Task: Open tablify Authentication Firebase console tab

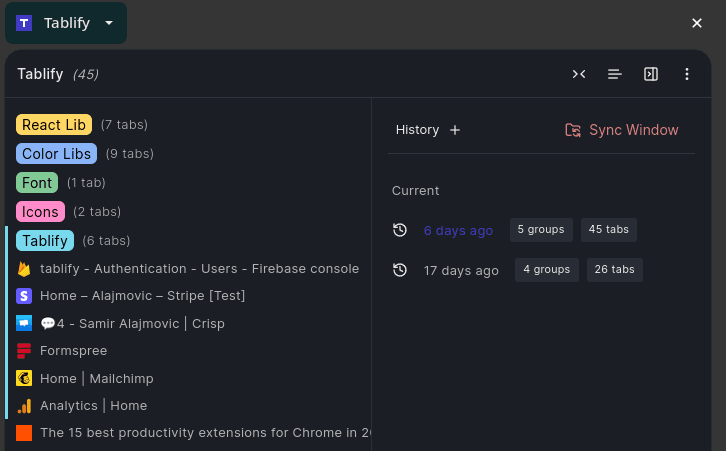Action: click(200, 269)
